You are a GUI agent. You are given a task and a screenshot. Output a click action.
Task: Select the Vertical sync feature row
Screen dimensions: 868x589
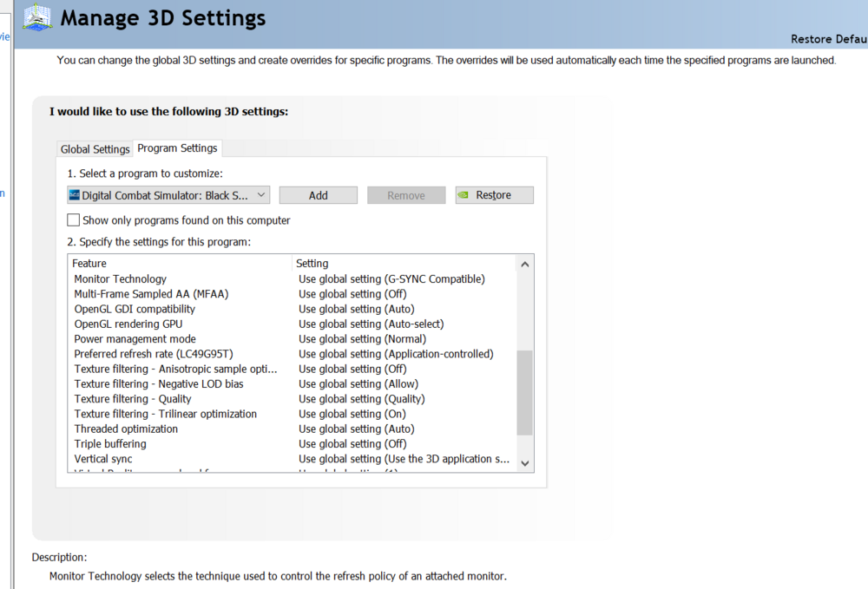(292, 459)
